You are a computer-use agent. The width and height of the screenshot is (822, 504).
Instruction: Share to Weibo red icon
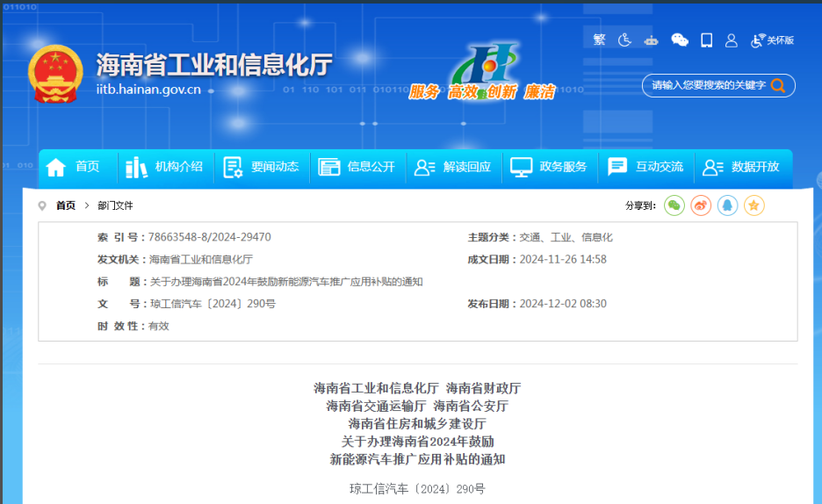pos(701,205)
